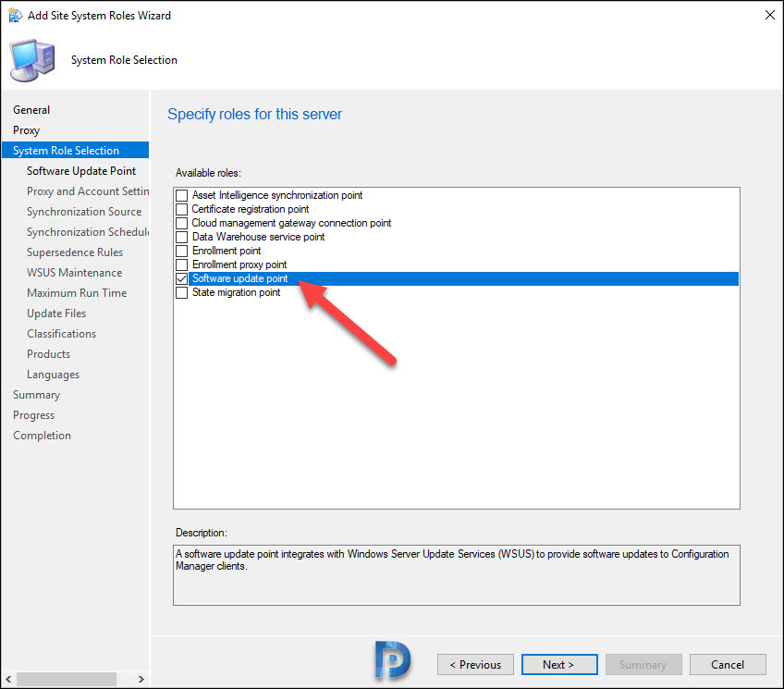Click the computer icon beside System Role Selection

[32, 60]
